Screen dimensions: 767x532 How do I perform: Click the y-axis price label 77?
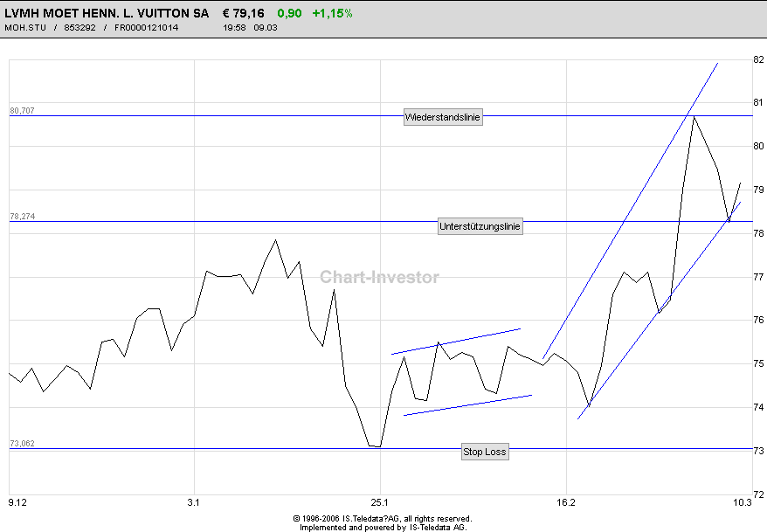pyautogui.click(x=758, y=277)
